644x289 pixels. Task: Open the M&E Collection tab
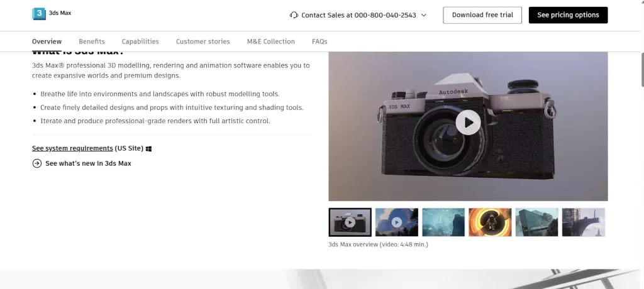pyautogui.click(x=270, y=41)
